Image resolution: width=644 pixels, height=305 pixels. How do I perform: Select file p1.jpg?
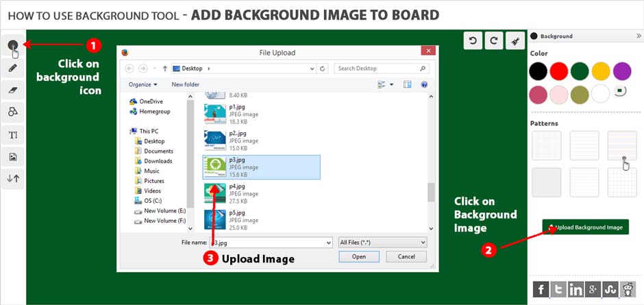[x=261, y=114]
